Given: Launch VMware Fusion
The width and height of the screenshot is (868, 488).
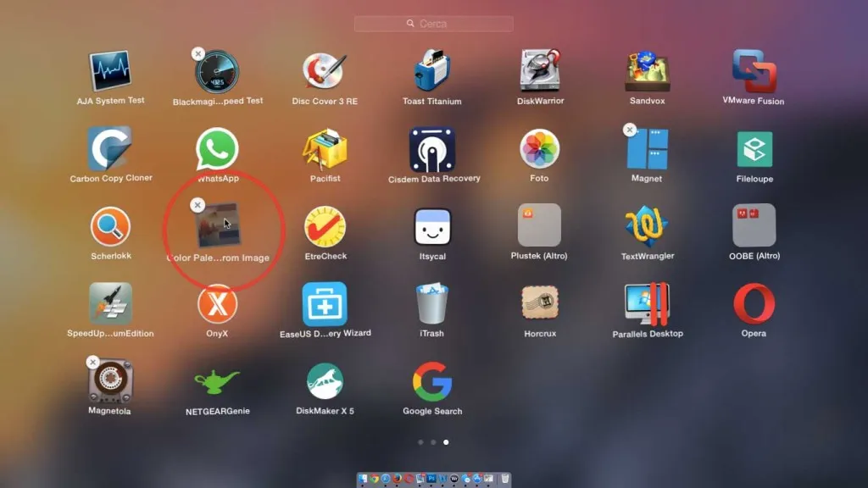Looking at the screenshot, I should (753, 71).
